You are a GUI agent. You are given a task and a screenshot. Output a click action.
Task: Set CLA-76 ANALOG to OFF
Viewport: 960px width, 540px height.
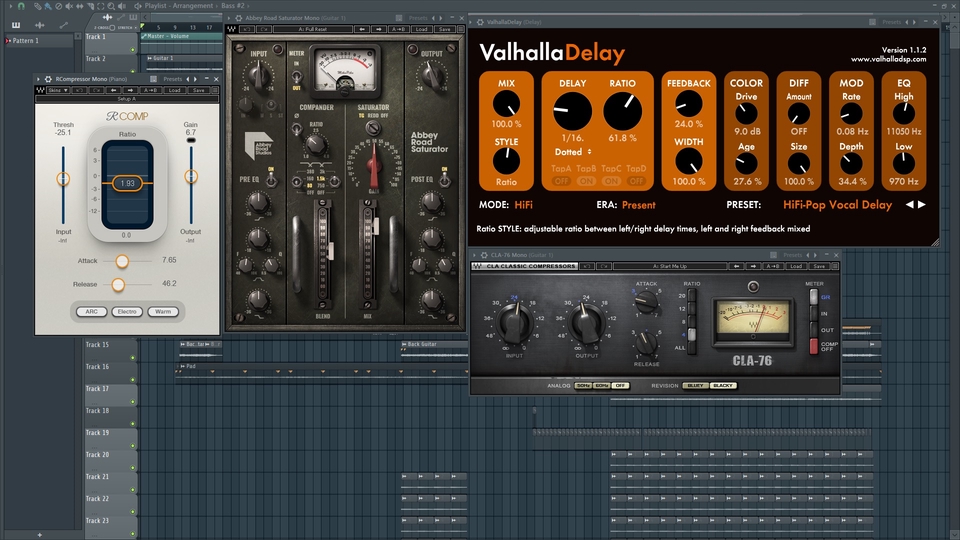click(620, 386)
